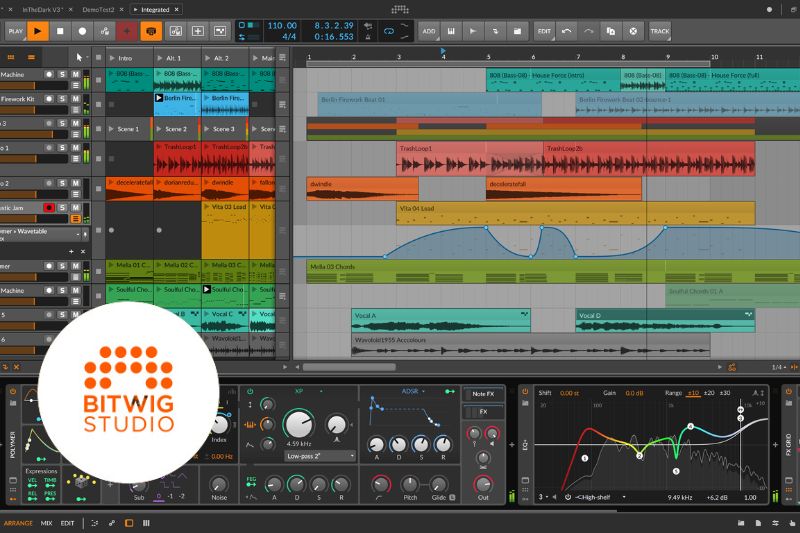This screenshot has width=800, height=533.
Task: Toggle the orange highlighted transport button
Action: coord(151,31)
